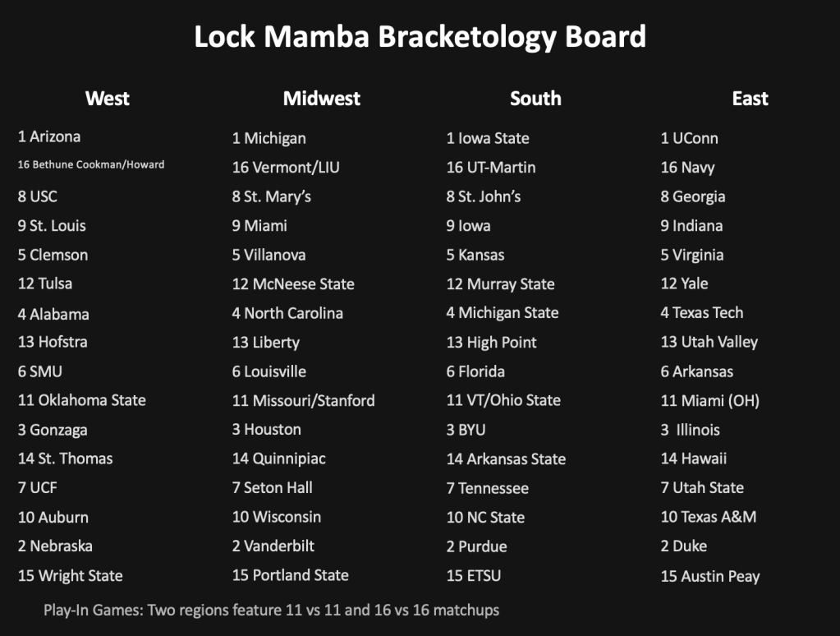Click the 11 VT/Ohio State entry
840x636 pixels.
503,401
